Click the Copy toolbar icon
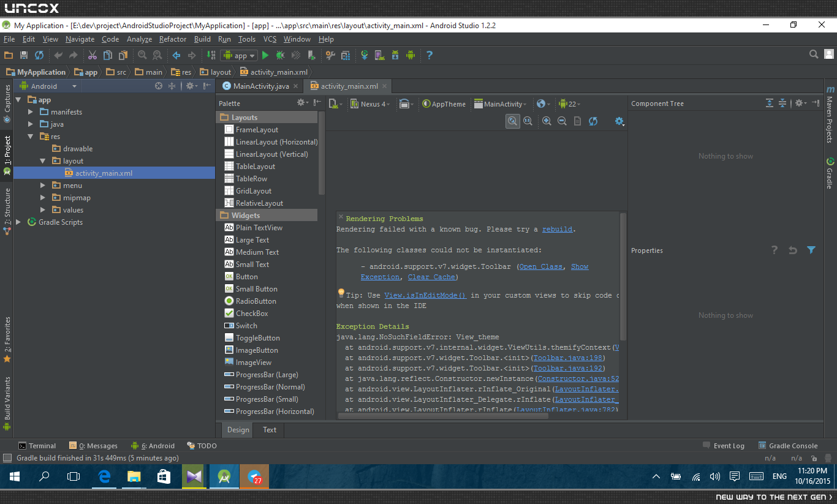Viewport: 837px width, 504px height. click(107, 55)
